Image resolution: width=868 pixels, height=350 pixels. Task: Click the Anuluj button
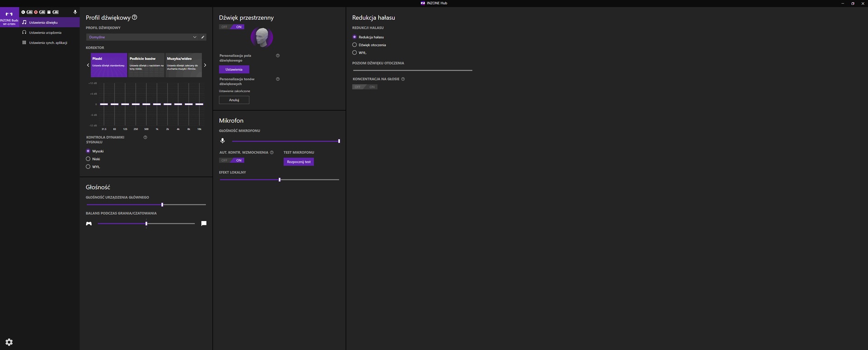click(234, 100)
